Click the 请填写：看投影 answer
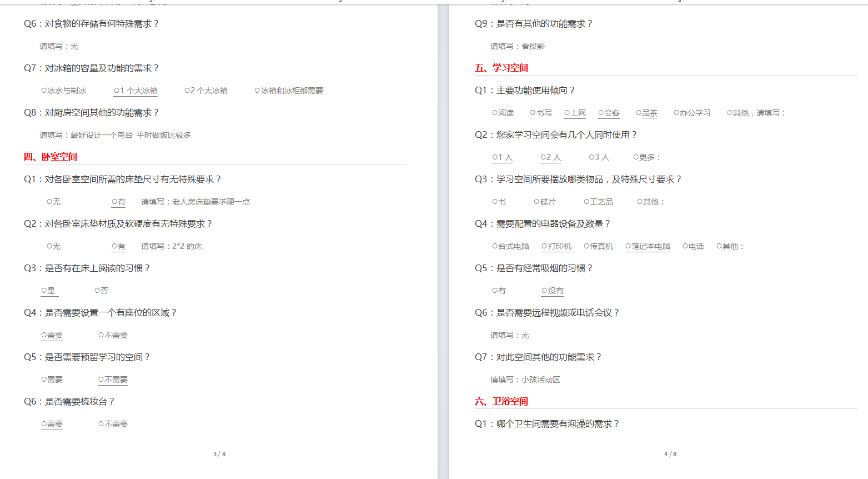Viewport: 868px width, 479px height. [518, 46]
